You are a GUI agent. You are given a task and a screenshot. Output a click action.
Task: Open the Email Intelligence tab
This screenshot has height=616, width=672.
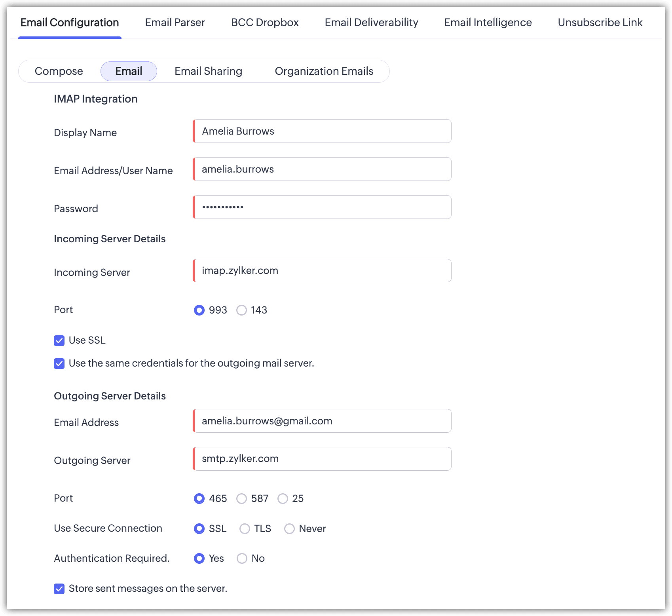488,23
